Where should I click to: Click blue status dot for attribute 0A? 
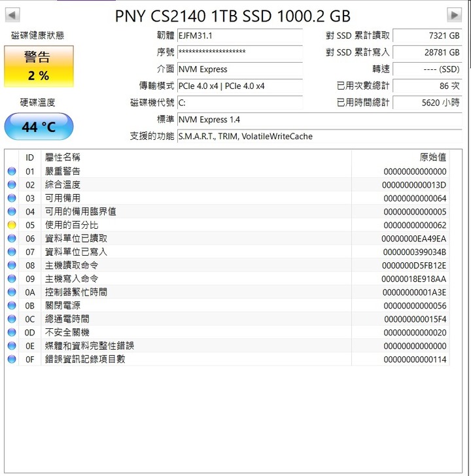tap(12, 292)
